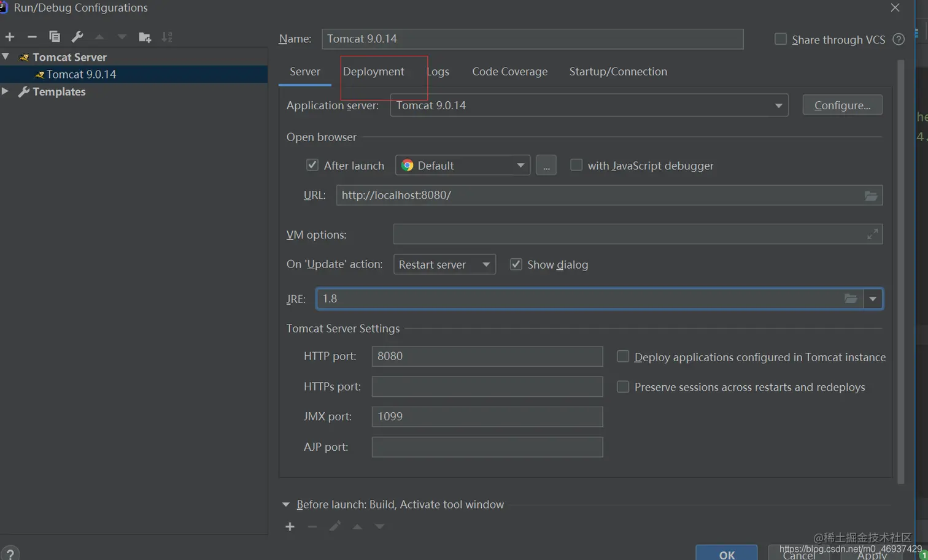Click the Apply button
Image resolution: width=928 pixels, height=560 pixels.
872,554
